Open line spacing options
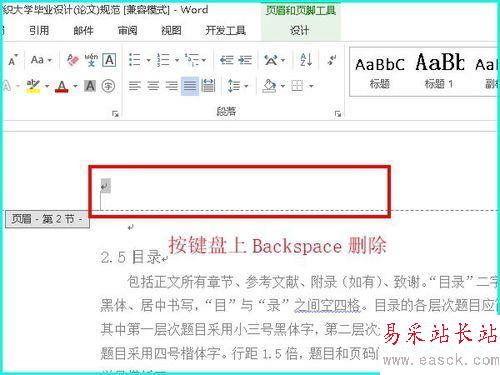The image size is (500, 375). pos(234,86)
